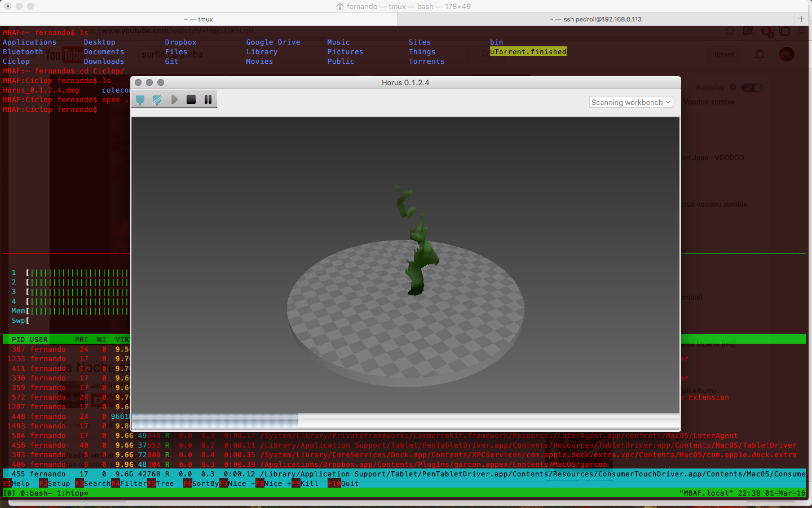This screenshot has width=812, height=508.
Task: Add a new terminal tab with the plus button
Action: coord(801,19)
